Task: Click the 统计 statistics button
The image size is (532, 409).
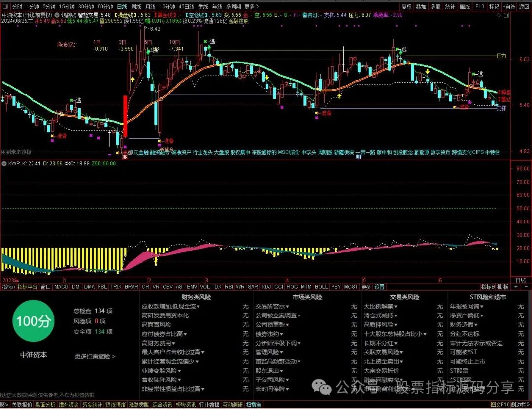Action: tap(450, 6)
